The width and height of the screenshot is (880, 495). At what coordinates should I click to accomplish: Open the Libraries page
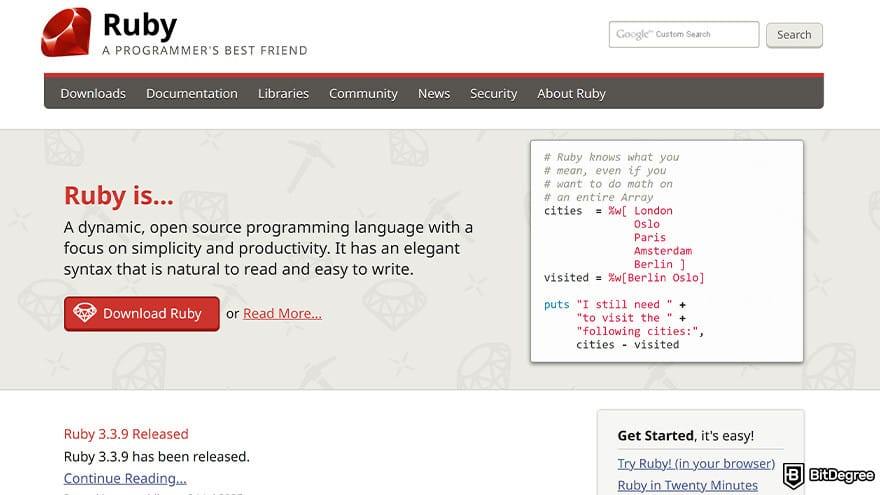tap(283, 94)
